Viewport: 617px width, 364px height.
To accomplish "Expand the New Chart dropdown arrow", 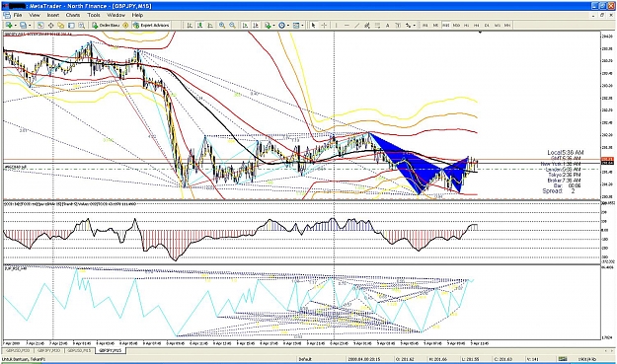I will (16, 26).
